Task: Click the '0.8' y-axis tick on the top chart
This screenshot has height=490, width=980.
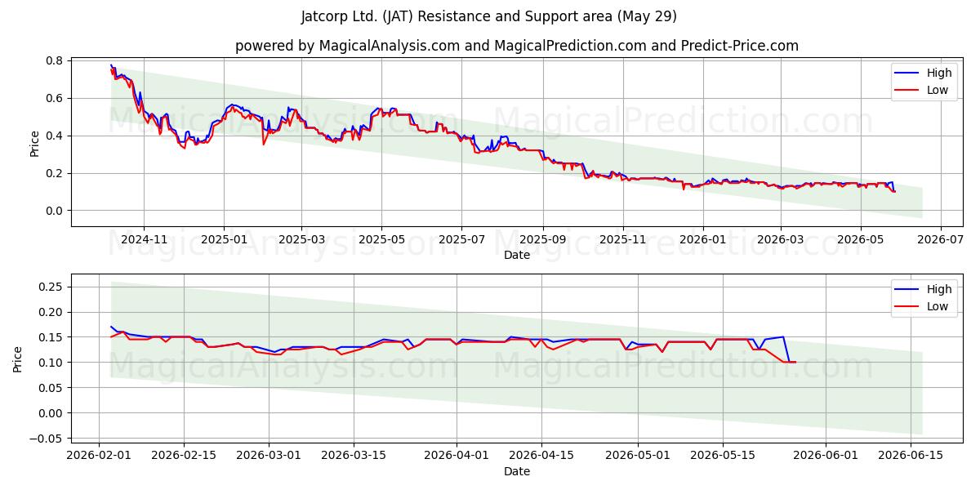Action: 55,60
